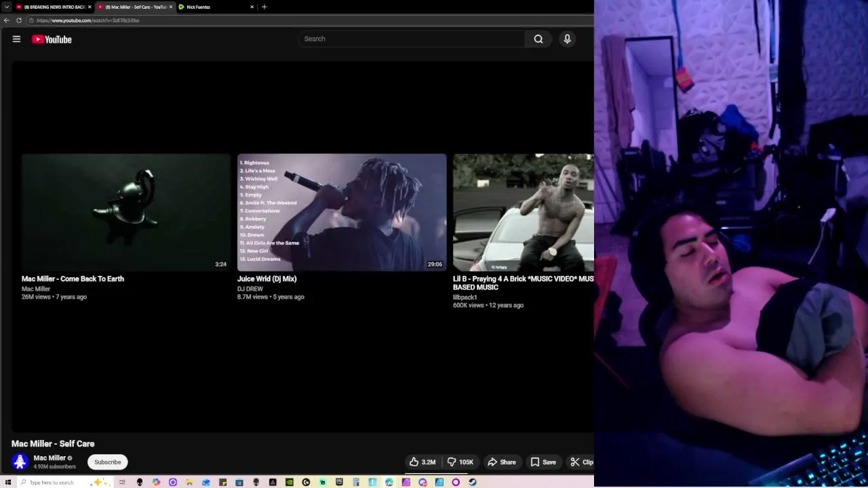Open the Juice Wrld Dj Mix thumbnail
868x488 pixels.
click(x=342, y=213)
